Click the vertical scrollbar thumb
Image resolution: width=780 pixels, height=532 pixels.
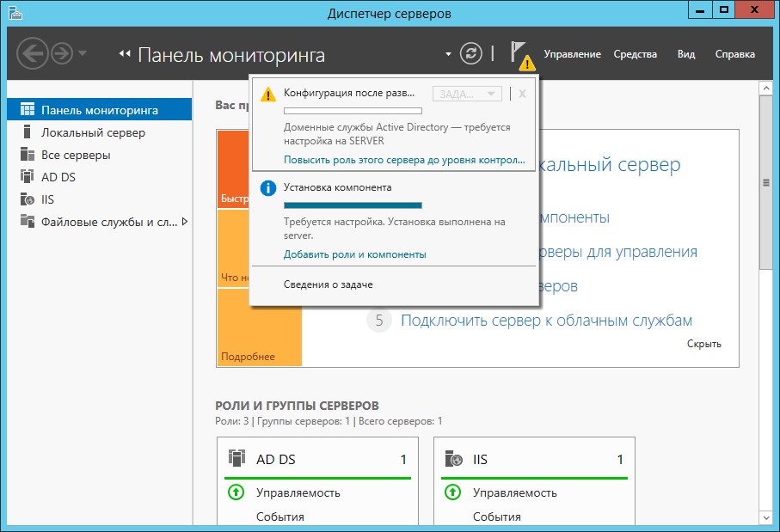click(766, 183)
